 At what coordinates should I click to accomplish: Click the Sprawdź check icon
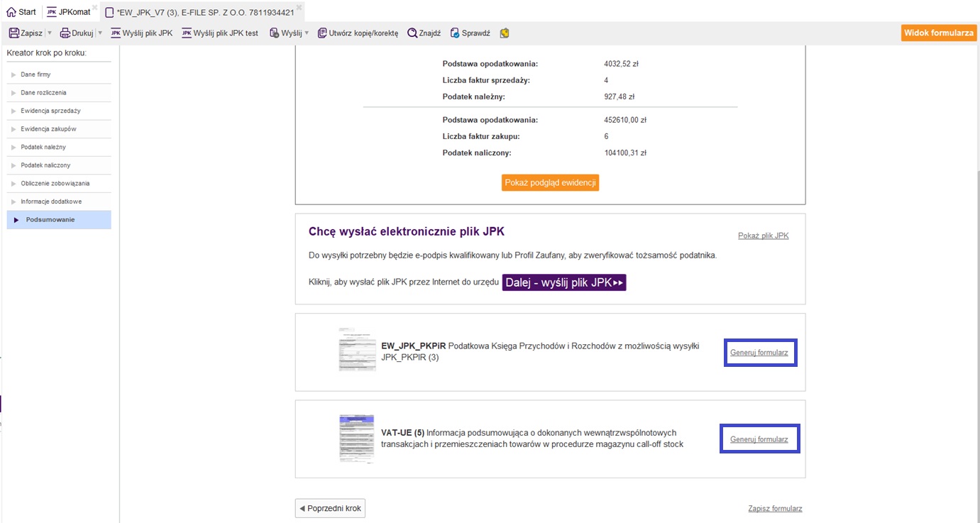click(x=455, y=33)
